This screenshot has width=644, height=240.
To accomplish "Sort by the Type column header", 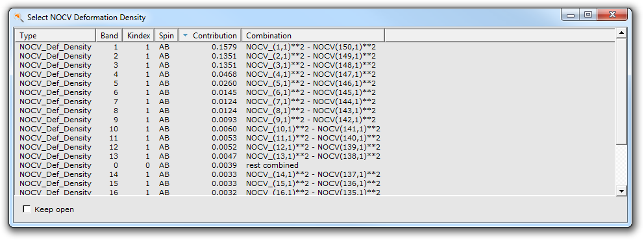I will click(x=55, y=35).
